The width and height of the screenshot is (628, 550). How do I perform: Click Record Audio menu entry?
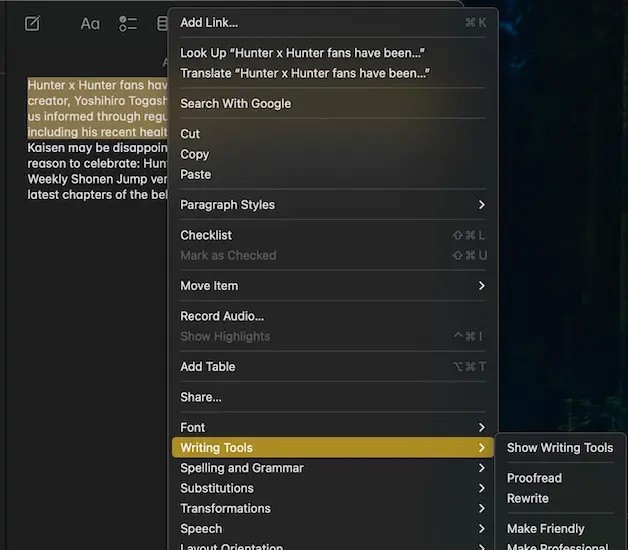(x=222, y=316)
